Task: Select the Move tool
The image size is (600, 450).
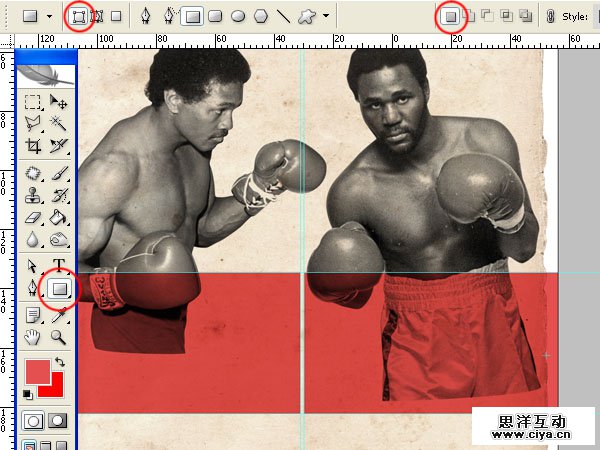Action: coord(59,102)
